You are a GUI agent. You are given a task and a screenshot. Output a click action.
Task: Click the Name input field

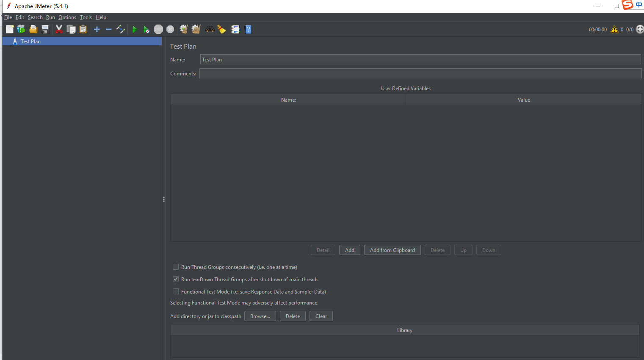(x=420, y=60)
